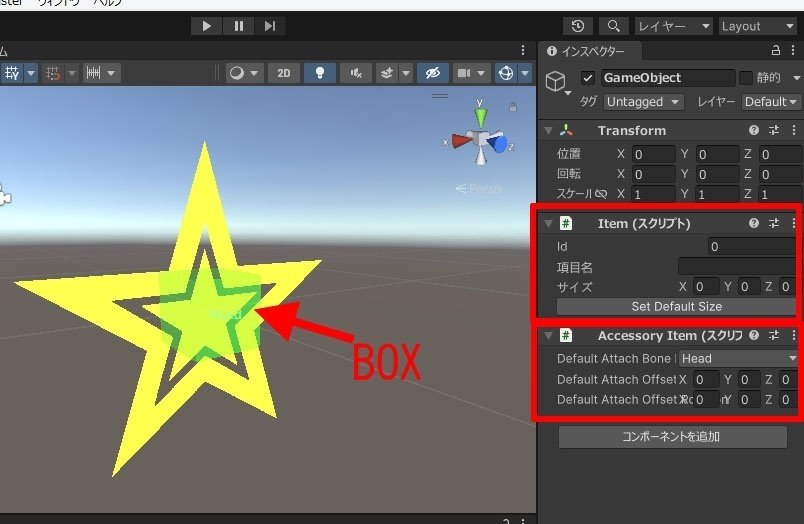Image resolution: width=804 pixels, height=524 pixels.
Task: Click the red X axis cone on gizmo
Action: click(461, 140)
